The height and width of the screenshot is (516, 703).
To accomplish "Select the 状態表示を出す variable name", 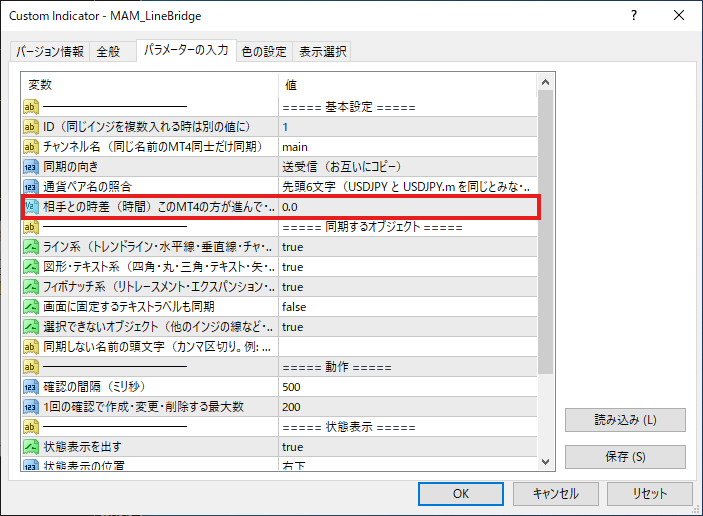I will pyautogui.click(x=82, y=447).
